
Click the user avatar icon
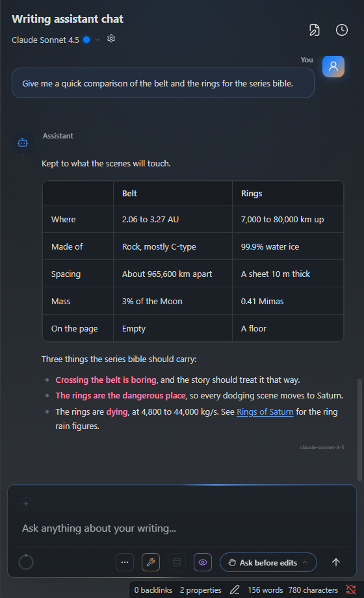(x=333, y=66)
